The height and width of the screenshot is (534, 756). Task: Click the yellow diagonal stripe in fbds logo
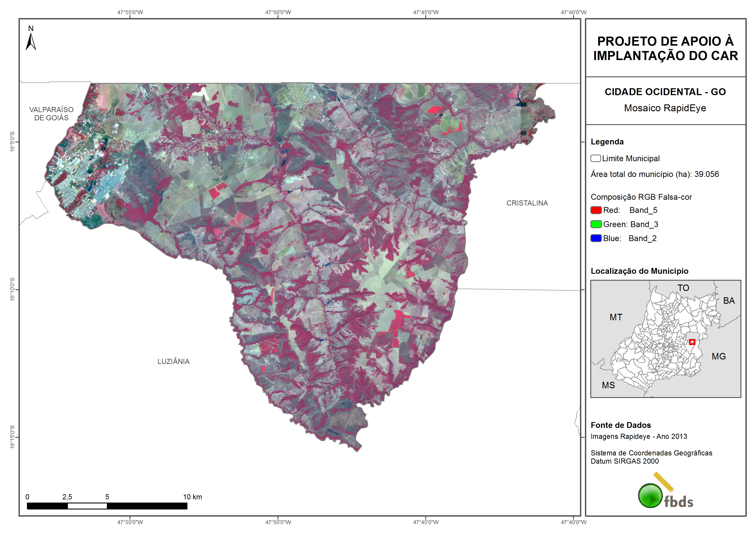pos(663,482)
